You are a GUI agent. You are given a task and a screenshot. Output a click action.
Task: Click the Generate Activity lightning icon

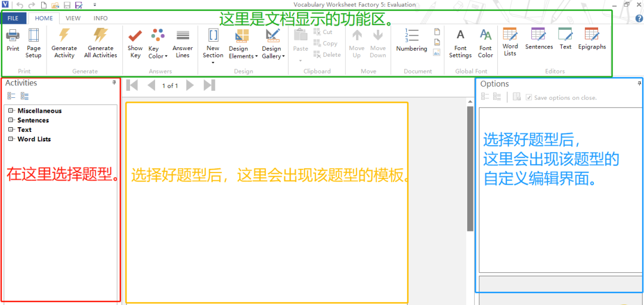(64, 35)
